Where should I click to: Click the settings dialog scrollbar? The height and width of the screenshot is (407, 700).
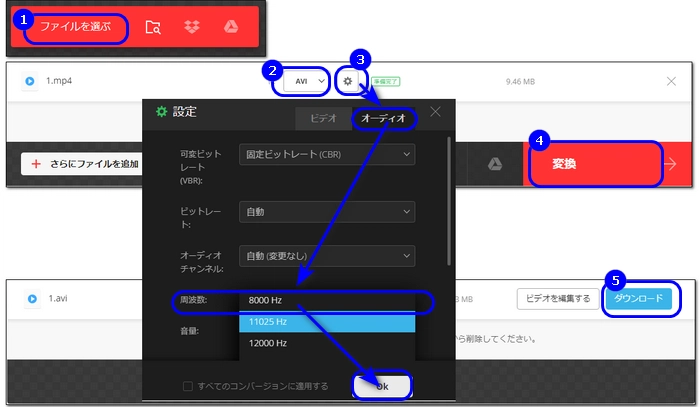(x=449, y=201)
